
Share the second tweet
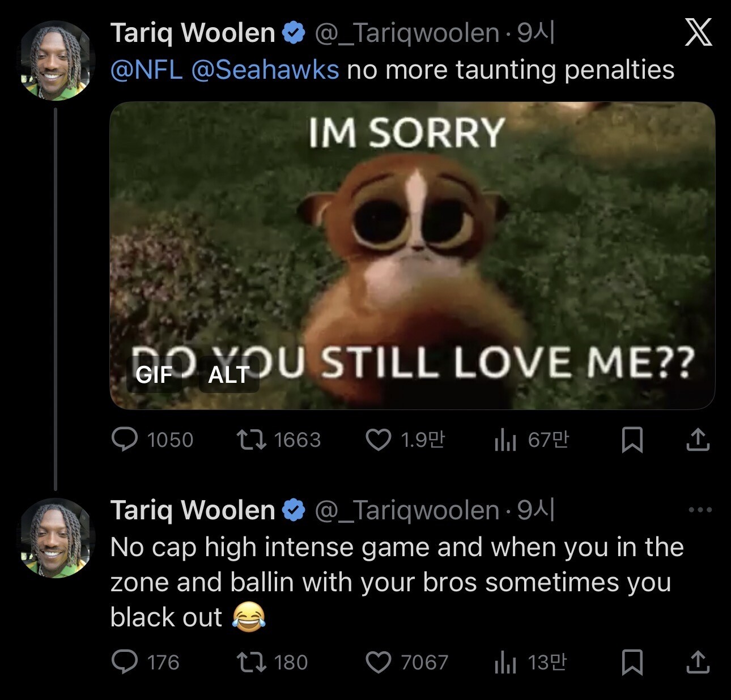(x=698, y=662)
